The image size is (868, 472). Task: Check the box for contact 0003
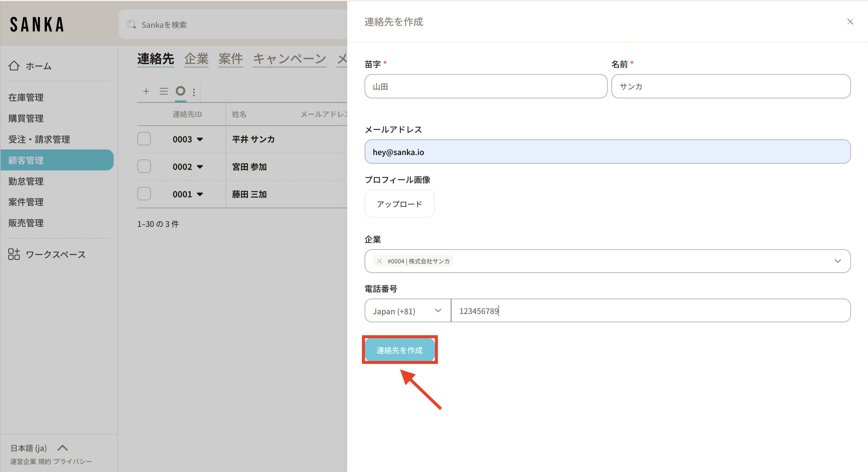click(144, 139)
